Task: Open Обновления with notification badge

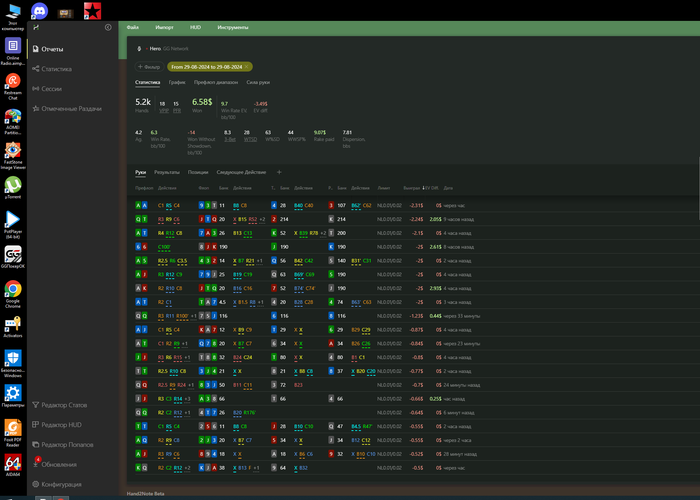Action: click(54, 464)
